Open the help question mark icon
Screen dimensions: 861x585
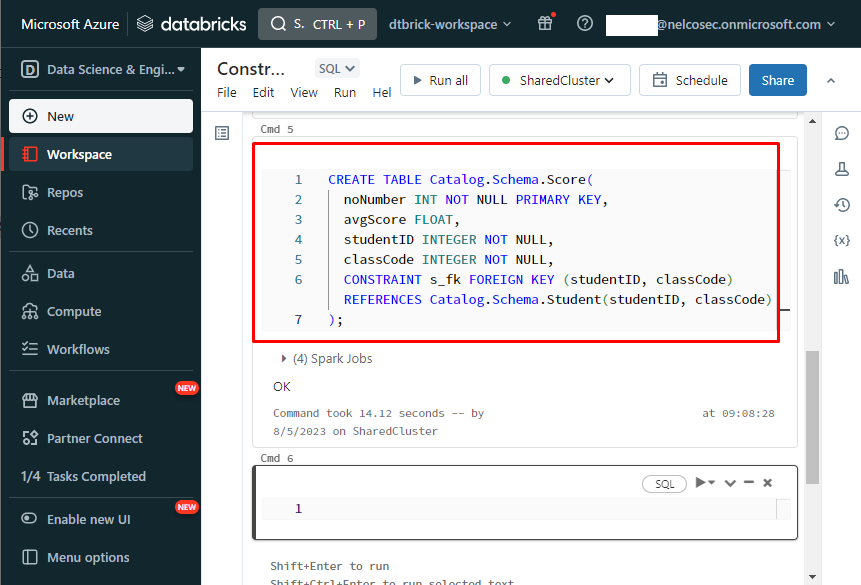pos(585,24)
